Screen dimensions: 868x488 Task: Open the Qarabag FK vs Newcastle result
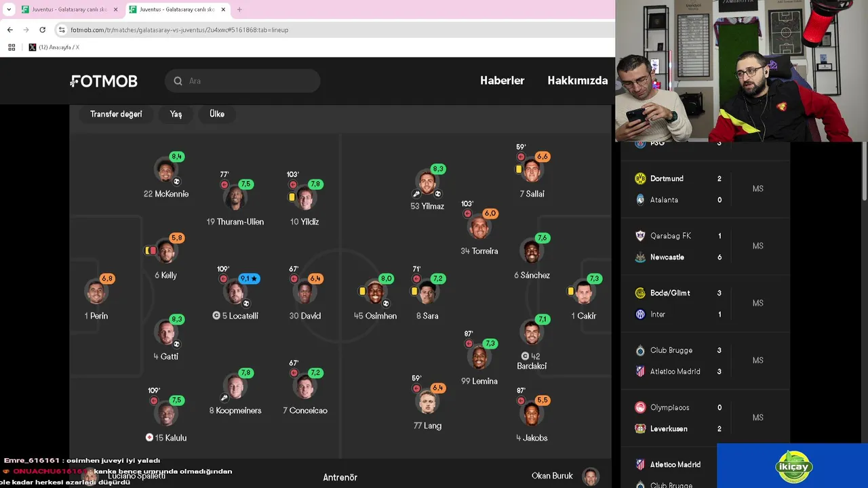click(x=705, y=247)
